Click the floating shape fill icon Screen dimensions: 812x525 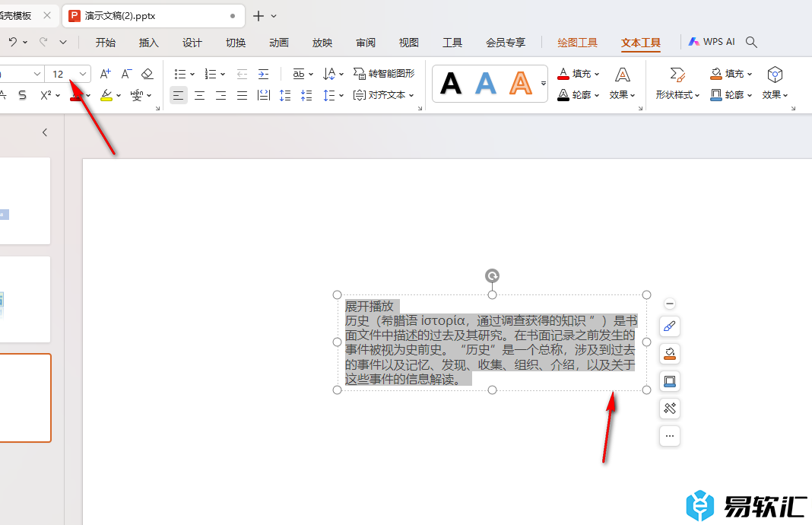(x=670, y=354)
